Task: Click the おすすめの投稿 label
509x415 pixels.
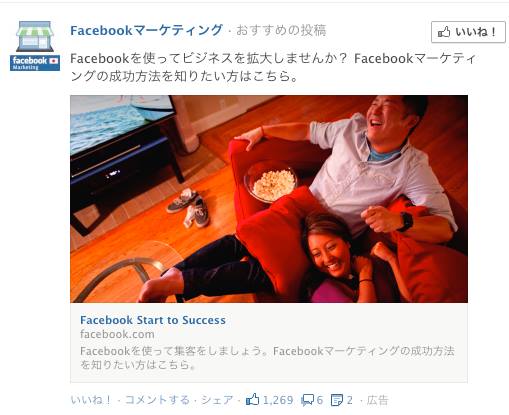Action: (281, 30)
